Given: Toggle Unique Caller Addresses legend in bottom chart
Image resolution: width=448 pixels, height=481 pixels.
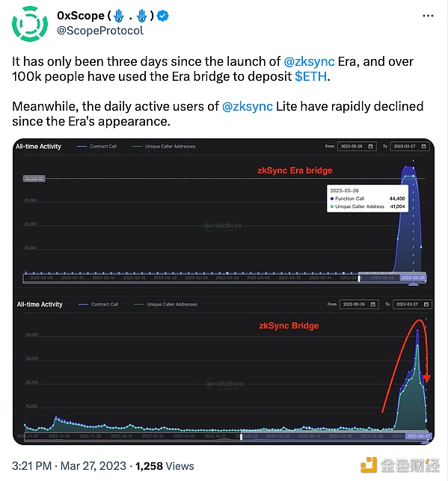Looking at the screenshot, I should pyautogui.click(x=165, y=304).
